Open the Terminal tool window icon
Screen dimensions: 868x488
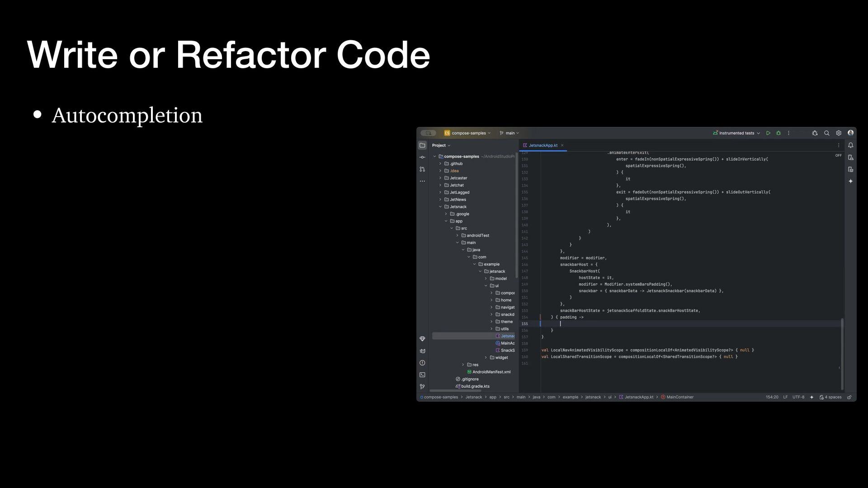(x=422, y=375)
